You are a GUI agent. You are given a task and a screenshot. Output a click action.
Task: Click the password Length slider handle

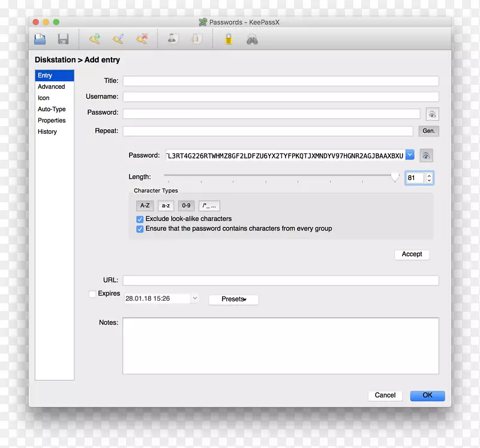[x=395, y=176]
